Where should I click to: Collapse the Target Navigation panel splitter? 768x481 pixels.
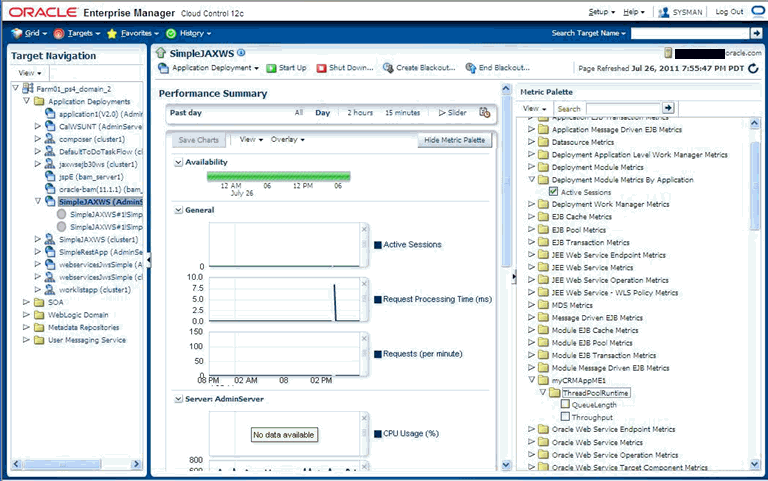click(148, 260)
